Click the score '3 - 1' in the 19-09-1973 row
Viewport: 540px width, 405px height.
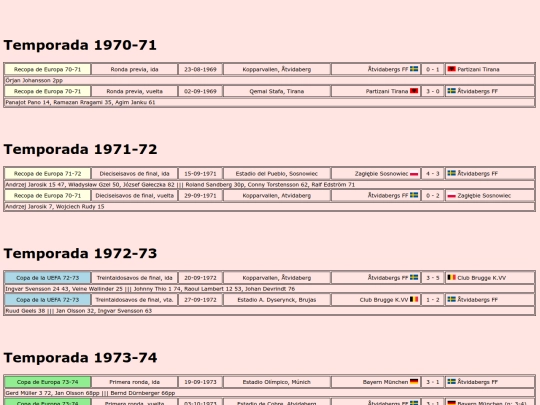(433, 382)
